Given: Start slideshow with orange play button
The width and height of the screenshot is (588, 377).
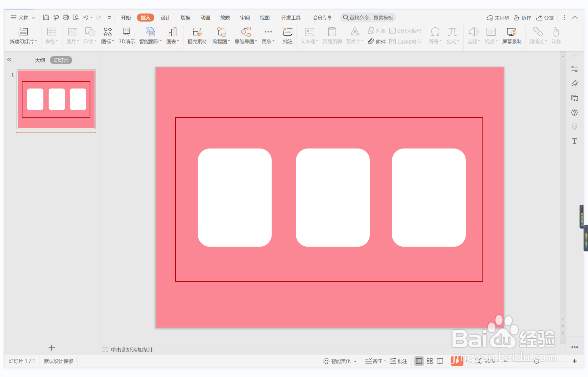Looking at the screenshot, I should click(x=457, y=361).
